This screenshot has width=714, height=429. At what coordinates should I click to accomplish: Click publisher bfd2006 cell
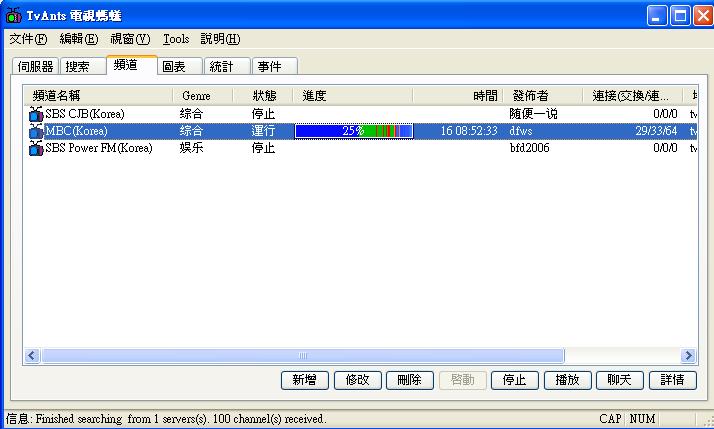(530, 148)
